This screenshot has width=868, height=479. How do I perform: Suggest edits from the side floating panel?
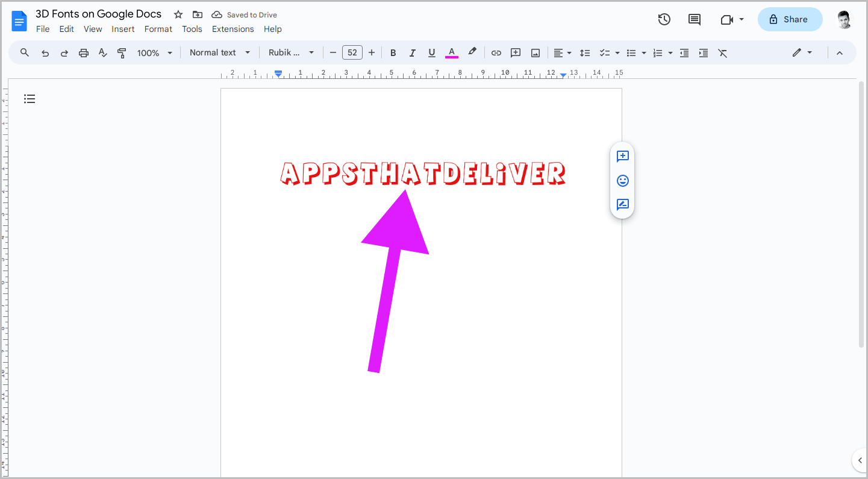[x=623, y=204]
